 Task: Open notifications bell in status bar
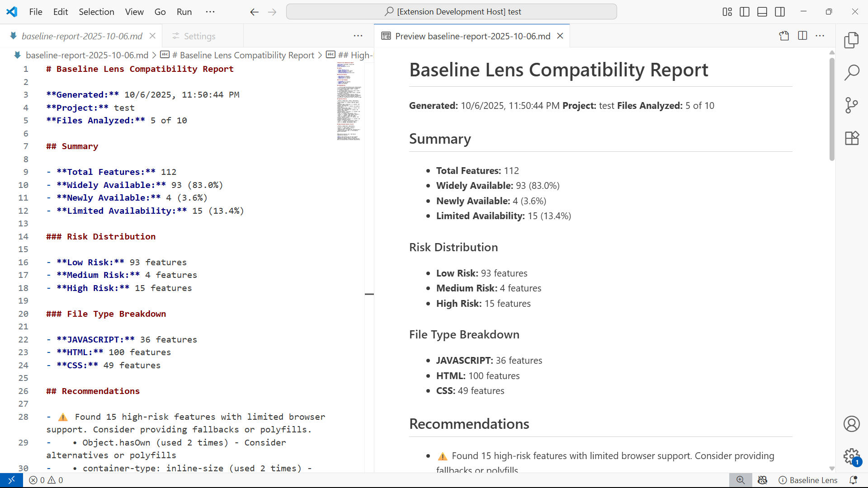point(853,480)
